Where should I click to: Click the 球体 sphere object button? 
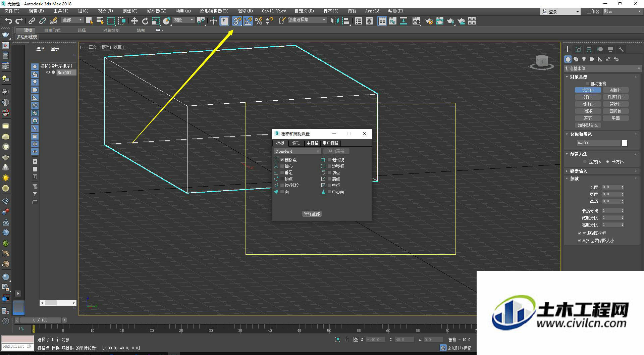(588, 97)
